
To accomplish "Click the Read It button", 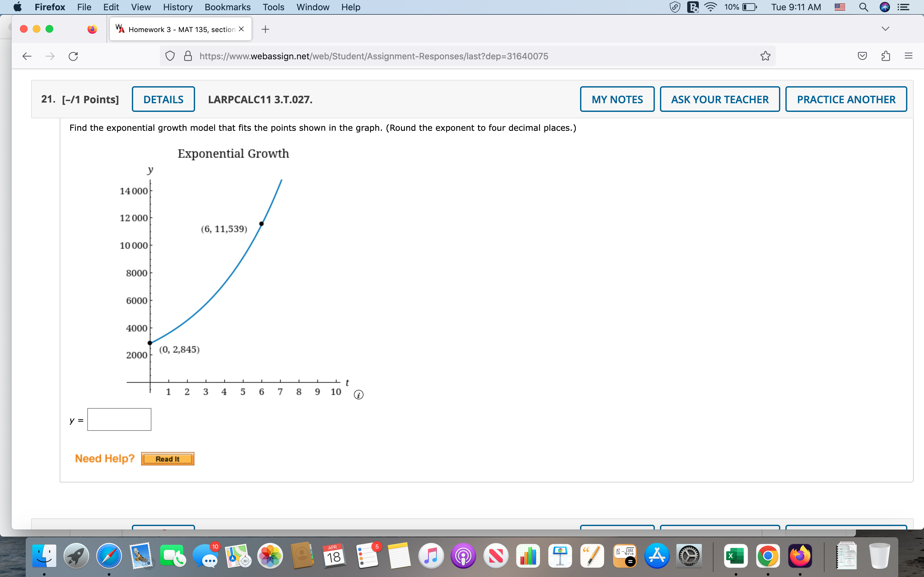I will [x=167, y=459].
